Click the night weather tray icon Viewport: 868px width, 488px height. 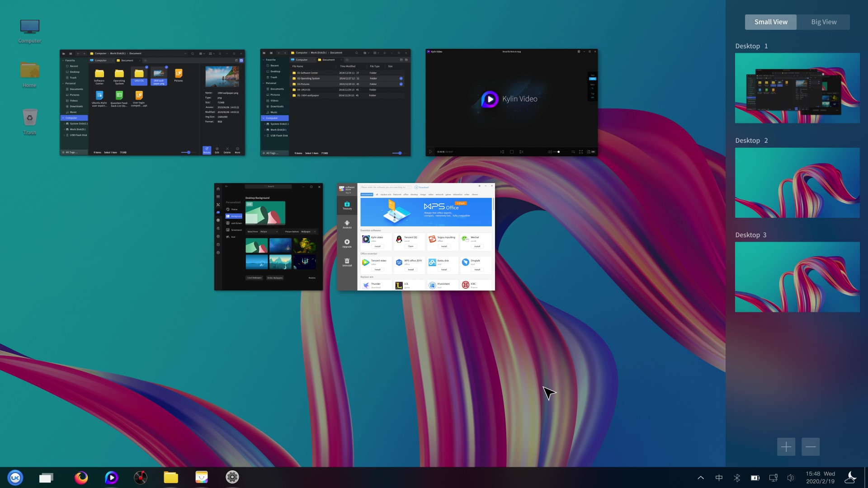pyautogui.click(x=850, y=477)
